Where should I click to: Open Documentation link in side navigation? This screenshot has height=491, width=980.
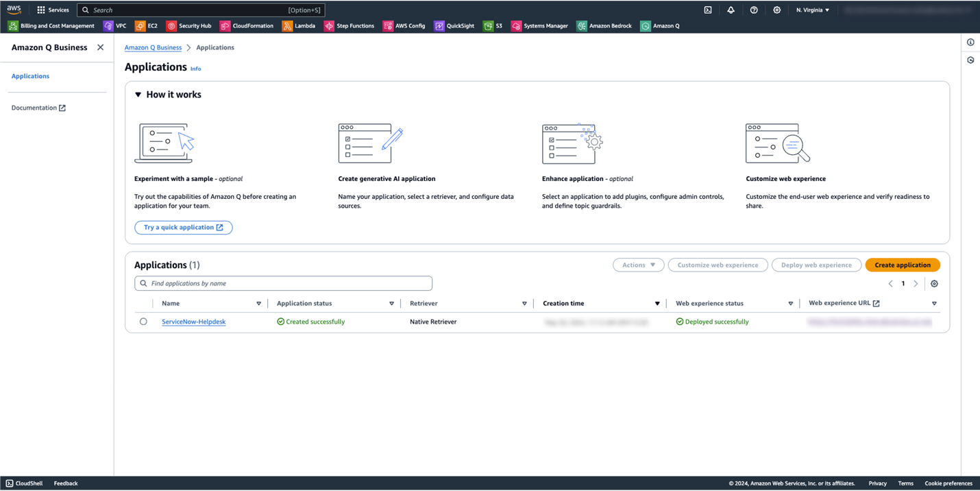tap(38, 108)
